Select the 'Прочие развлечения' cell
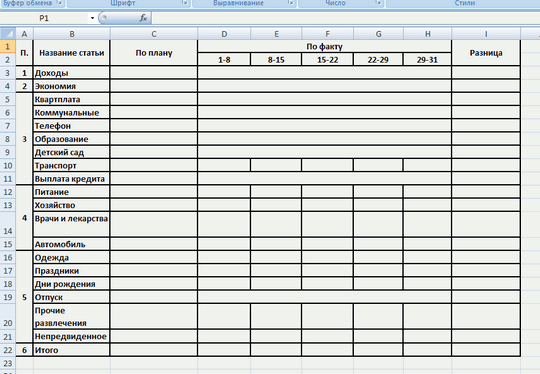 [72, 316]
